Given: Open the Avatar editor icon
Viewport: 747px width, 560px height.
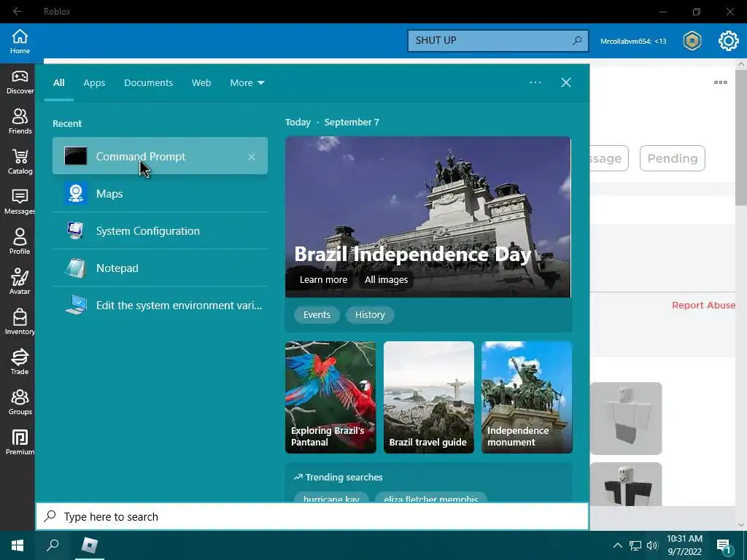Looking at the screenshot, I should (20, 282).
